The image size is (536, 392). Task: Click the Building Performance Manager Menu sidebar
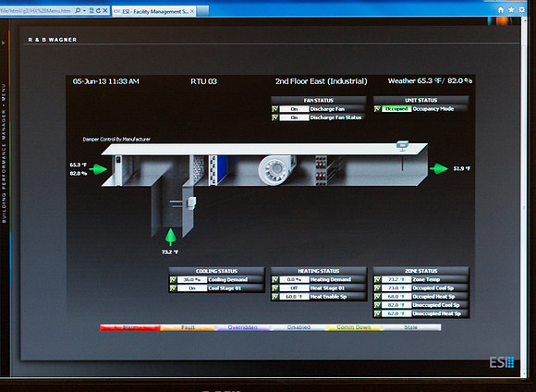click(4, 153)
